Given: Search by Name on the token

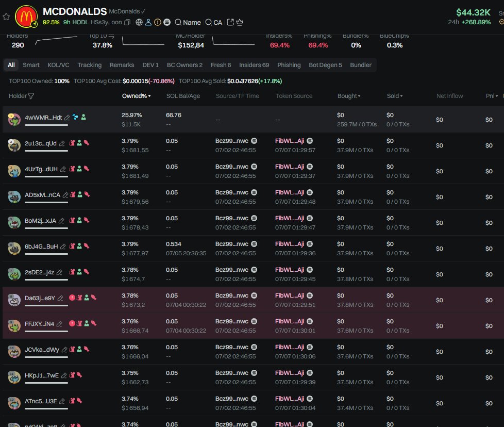Looking at the screenshot, I should [x=188, y=22].
